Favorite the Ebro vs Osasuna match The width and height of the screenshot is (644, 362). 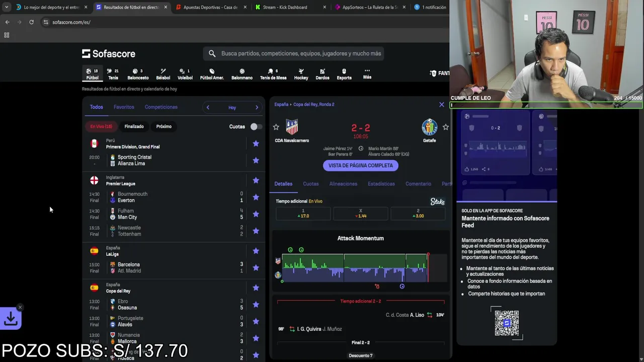point(256,304)
